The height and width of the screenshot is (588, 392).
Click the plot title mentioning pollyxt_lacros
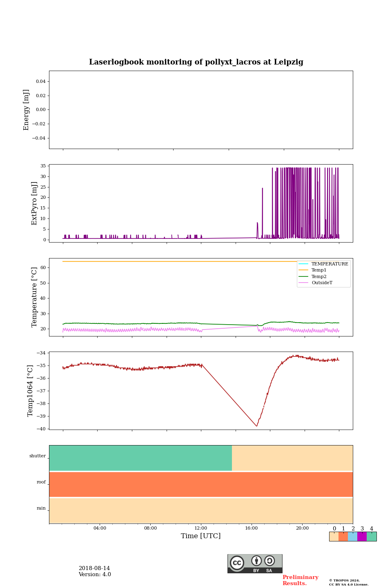(196, 62)
